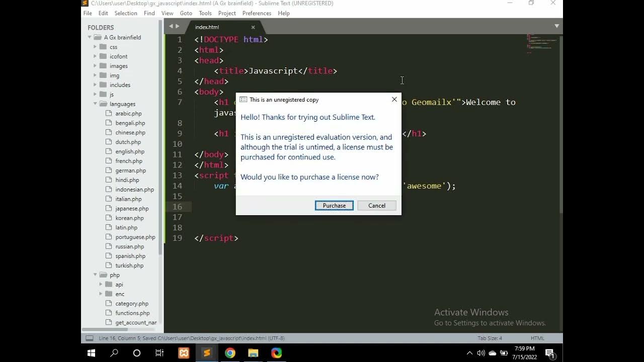The image size is (644, 362).
Task: Open the View menu
Action: pyautogui.click(x=168, y=13)
